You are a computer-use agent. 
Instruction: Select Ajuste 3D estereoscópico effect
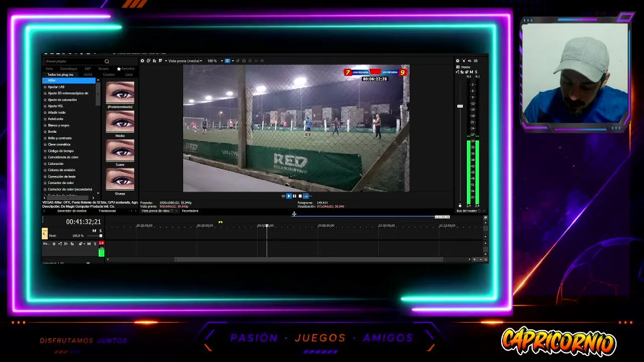[x=69, y=93]
